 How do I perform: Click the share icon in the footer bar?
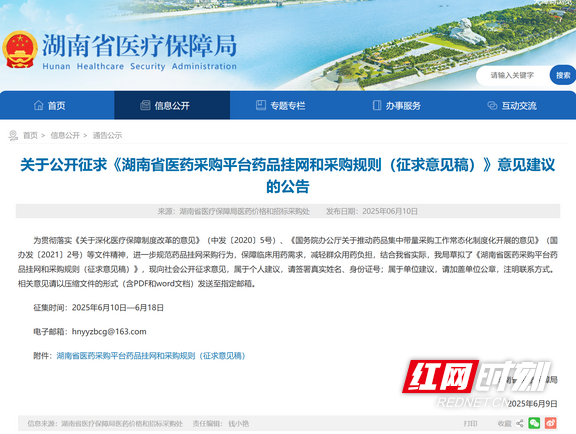coord(519,423)
